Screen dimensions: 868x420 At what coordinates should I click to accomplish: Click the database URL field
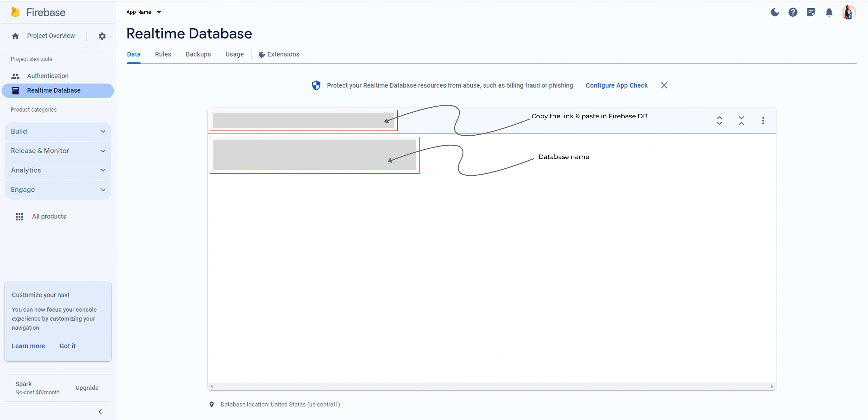pos(304,120)
